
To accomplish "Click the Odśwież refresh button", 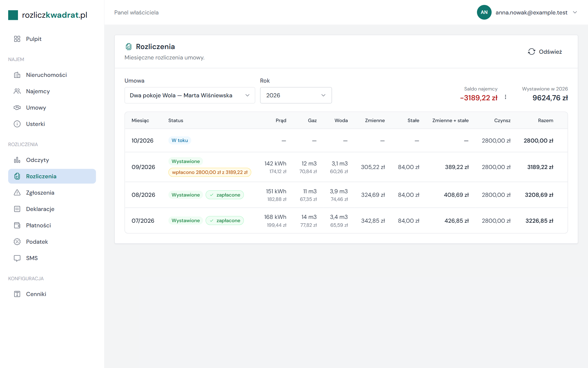I will tap(545, 52).
